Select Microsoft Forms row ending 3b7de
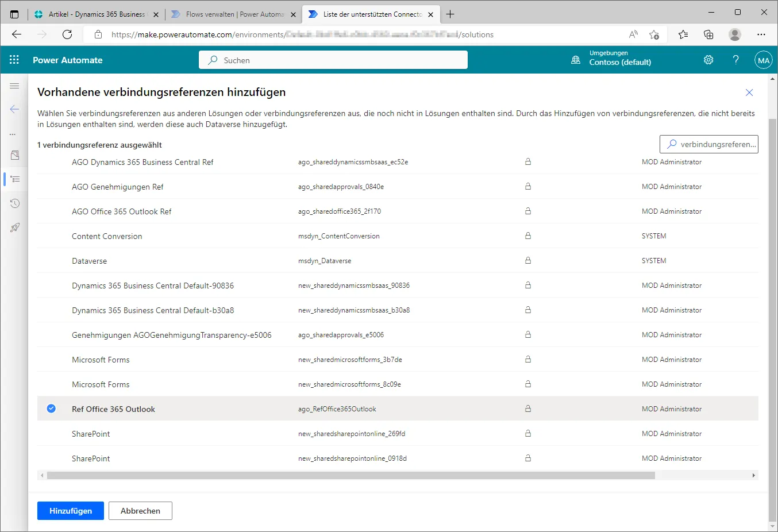The width and height of the screenshot is (778, 532). (398, 360)
